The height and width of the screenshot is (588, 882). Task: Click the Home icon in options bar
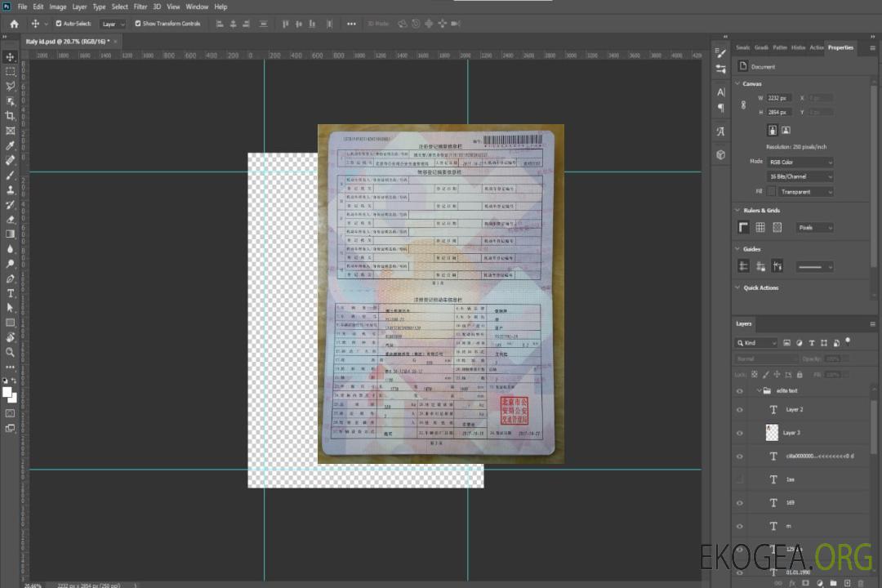13,24
